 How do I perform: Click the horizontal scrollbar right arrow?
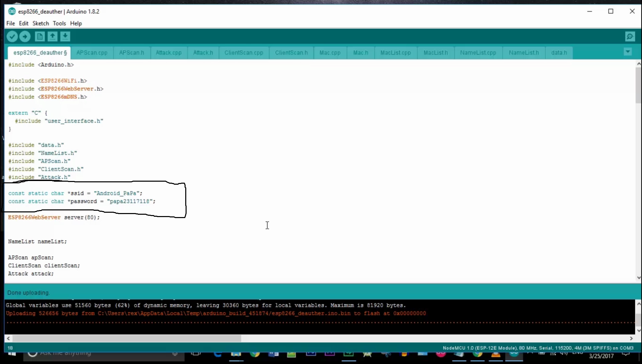(631, 338)
